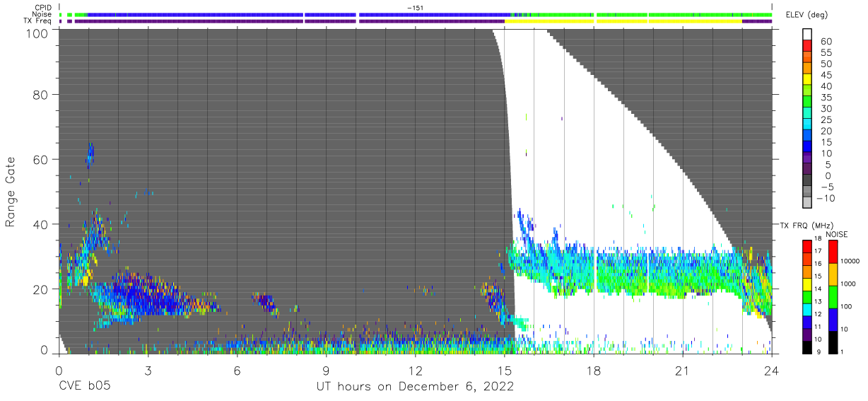
Task: Click the '16' label on TX FRQ colorbar
Action: coord(818,263)
